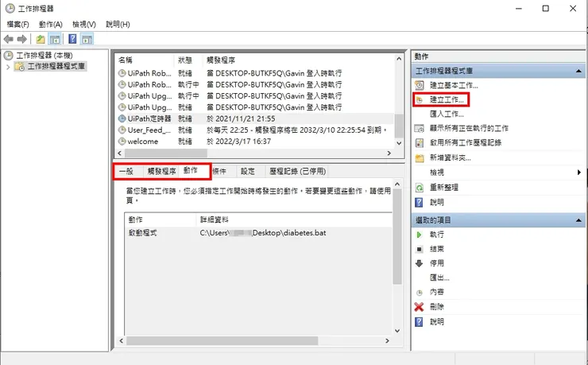This screenshot has width=588, height=365.
Task: Click the 動作 column header in details
Action: 161,219
